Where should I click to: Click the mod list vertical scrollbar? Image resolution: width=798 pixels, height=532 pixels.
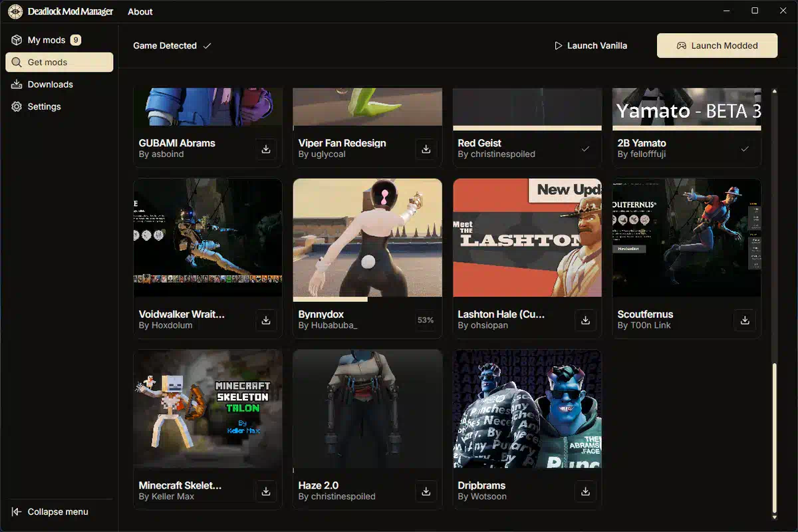coord(774,439)
